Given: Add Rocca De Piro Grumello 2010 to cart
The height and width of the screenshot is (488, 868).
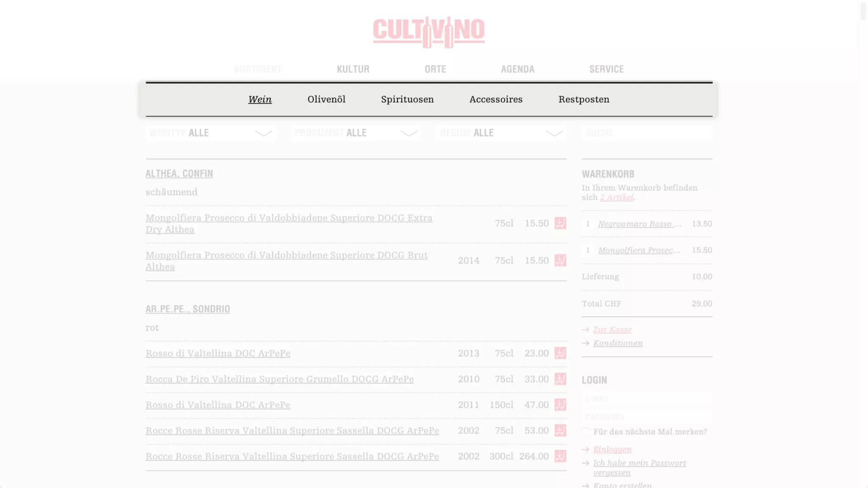Looking at the screenshot, I should tap(560, 379).
